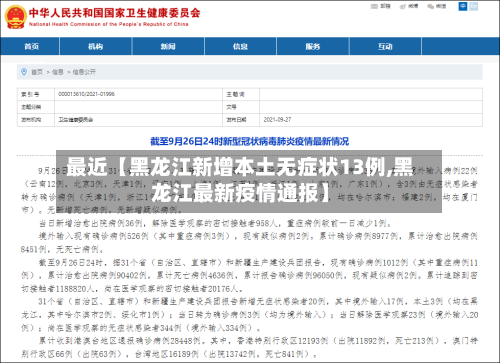Click the breadcrumb location pin icon
The image size is (500, 363).
(x=24, y=72)
